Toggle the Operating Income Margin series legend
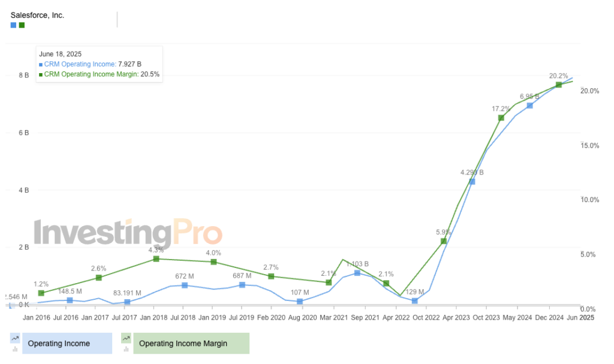Viewport: 614px width, 364px height. 191,344
